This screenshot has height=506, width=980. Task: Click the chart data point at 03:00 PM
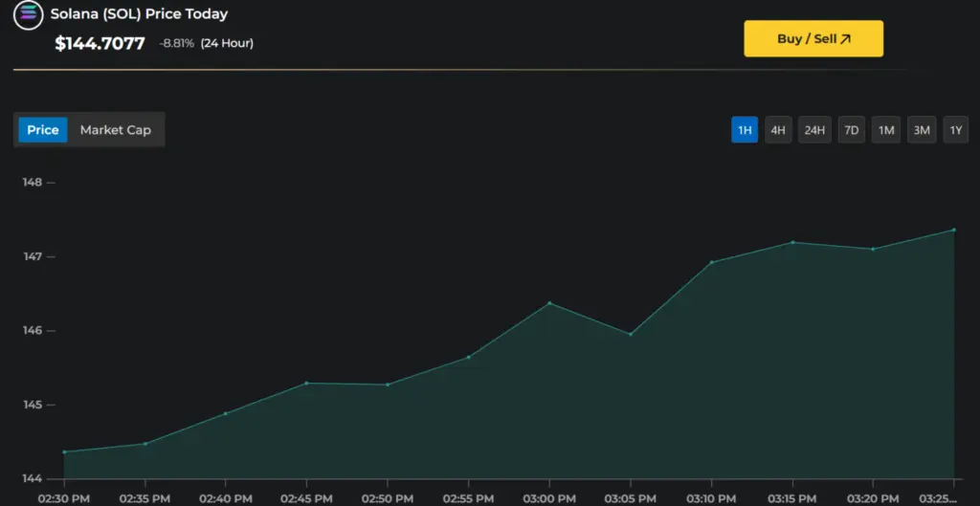point(549,303)
